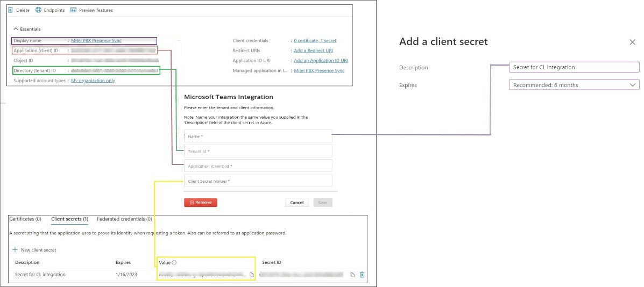Click the Secret for CL integration table cell
The height and width of the screenshot is (287, 644).
coord(40,274)
